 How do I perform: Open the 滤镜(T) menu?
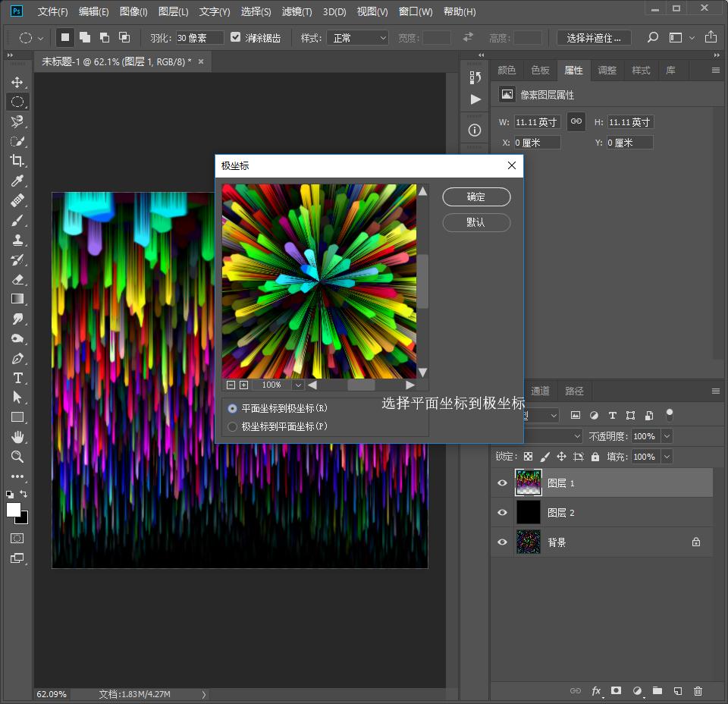(x=297, y=11)
